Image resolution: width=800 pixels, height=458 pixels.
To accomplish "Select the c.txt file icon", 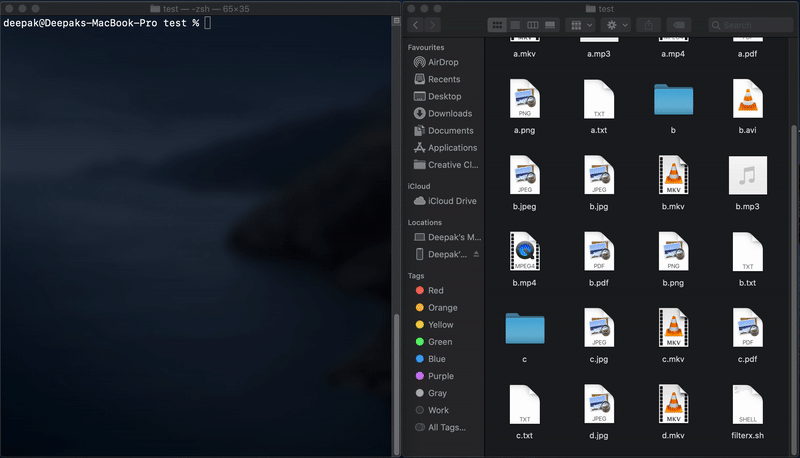I will pyautogui.click(x=524, y=404).
